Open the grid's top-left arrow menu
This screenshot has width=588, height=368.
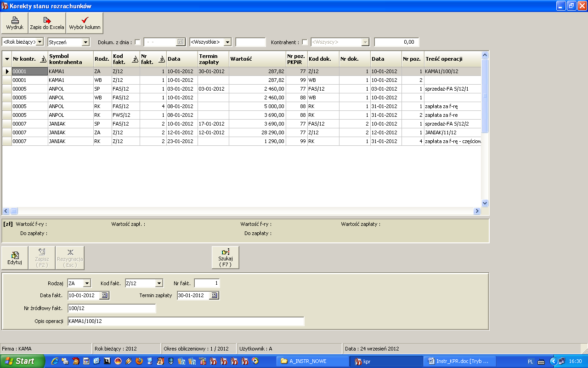(x=7, y=59)
